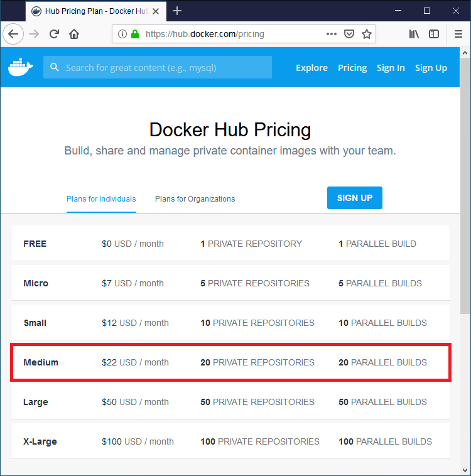471x476 pixels.
Task: Open a new tab with plus button
Action: tap(177, 11)
